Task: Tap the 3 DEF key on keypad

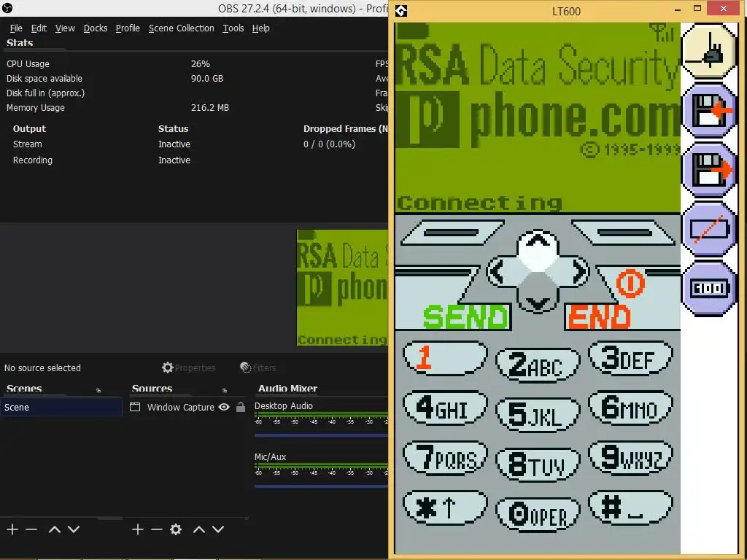Action: [631, 357]
